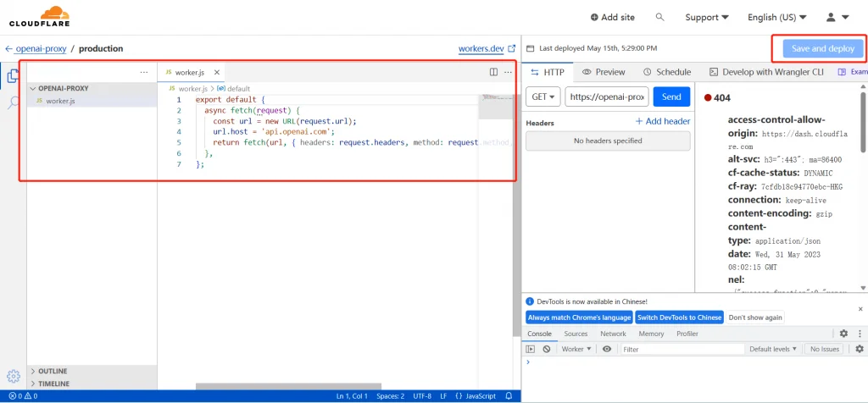The height and width of the screenshot is (403, 868).
Task: Open Explorer panel more actions ellipsis
Action: [x=144, y=73]
